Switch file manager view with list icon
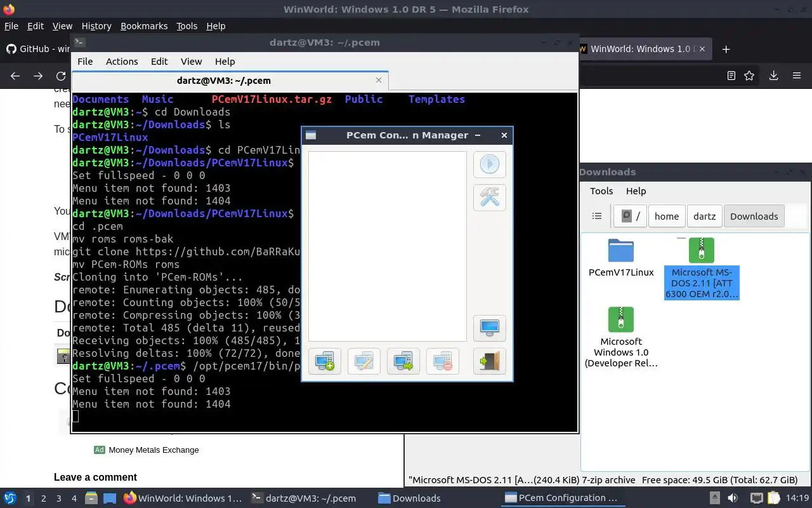Image resolution: width=812 pixels, height=508 pixels. (x=597, y=216)
